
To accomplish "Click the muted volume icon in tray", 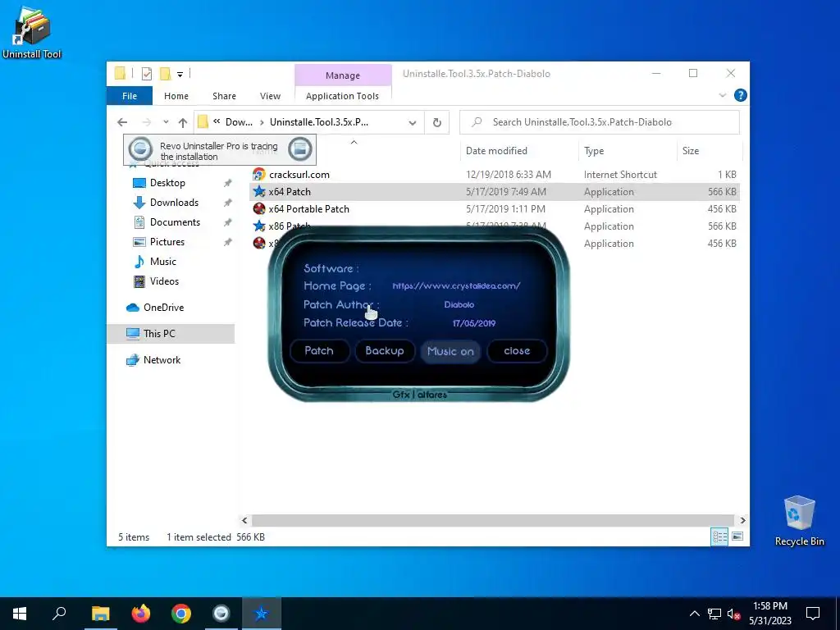I will pyautogui.click(x=734, y=614).
